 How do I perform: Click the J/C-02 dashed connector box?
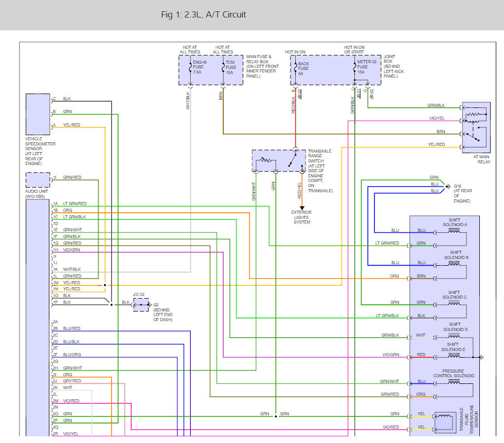[x=141, y=305]
